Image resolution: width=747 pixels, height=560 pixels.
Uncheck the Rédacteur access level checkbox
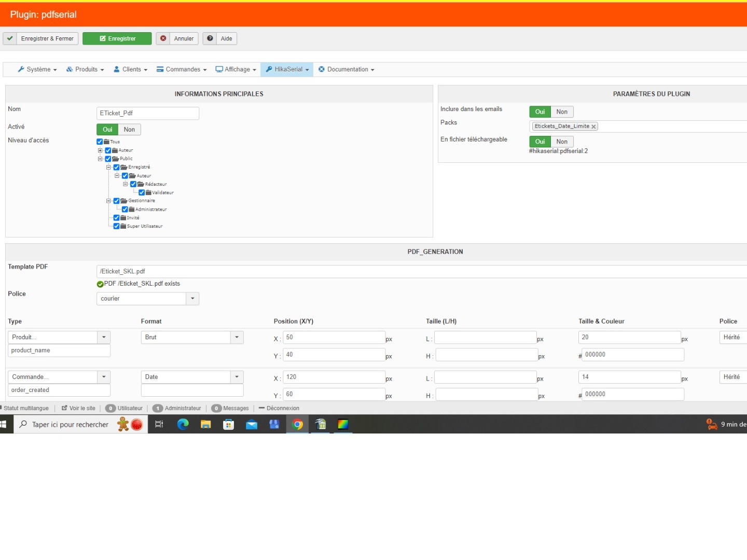coord(133,184)
